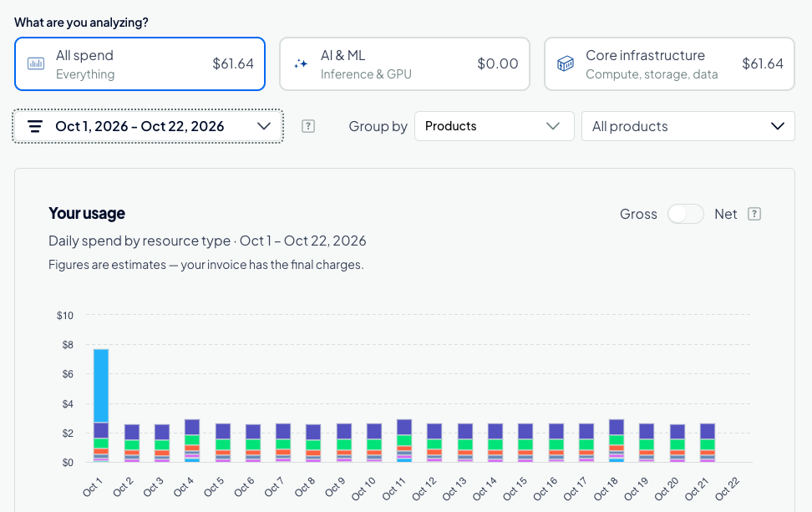Open help icon next to date range
This screenshot has height=512, width=812.
[x=308, y=126]
